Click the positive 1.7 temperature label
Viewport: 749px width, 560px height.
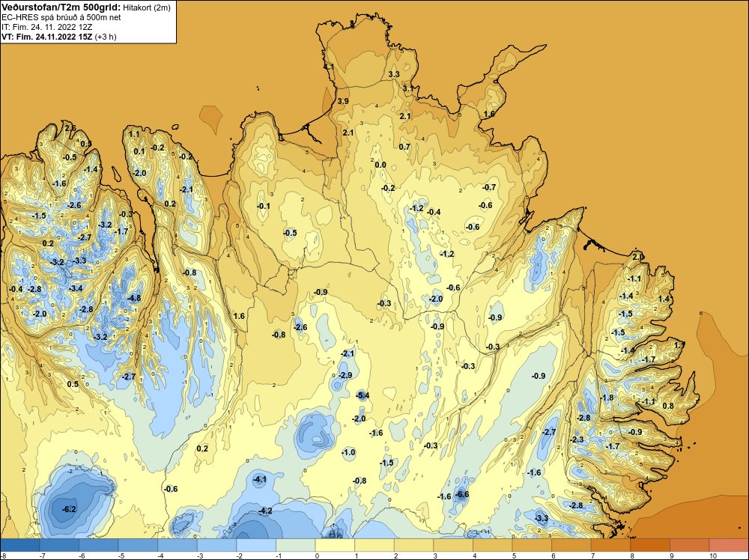(x=679, y=345)
